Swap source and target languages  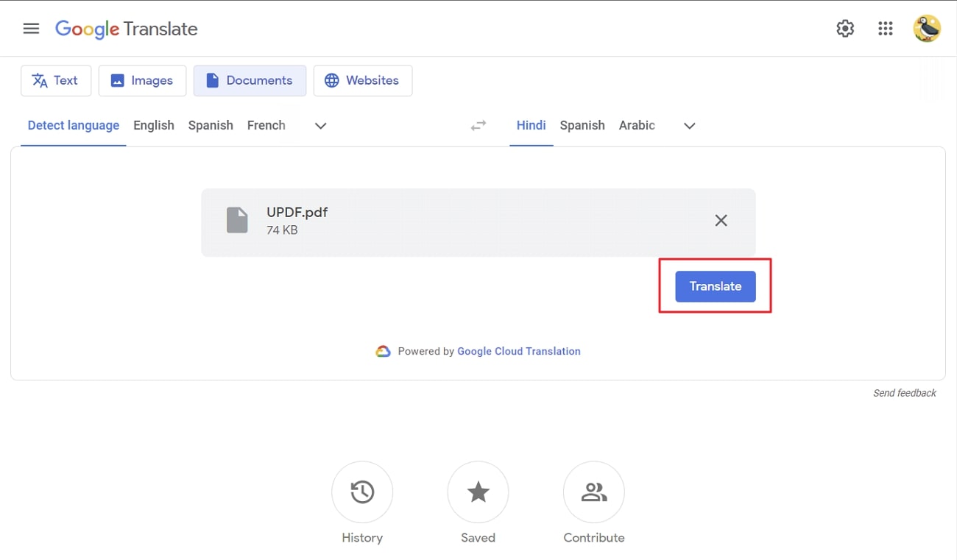(478, 125)
